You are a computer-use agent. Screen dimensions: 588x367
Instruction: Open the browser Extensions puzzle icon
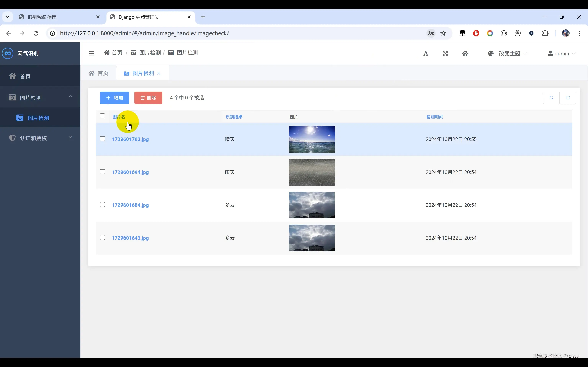point(545,33)
